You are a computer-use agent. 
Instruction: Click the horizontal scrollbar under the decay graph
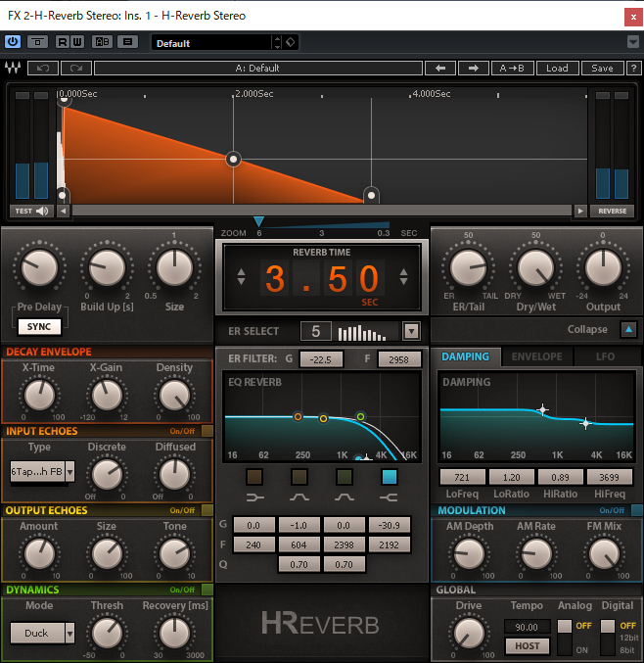(x=322, y=211)
